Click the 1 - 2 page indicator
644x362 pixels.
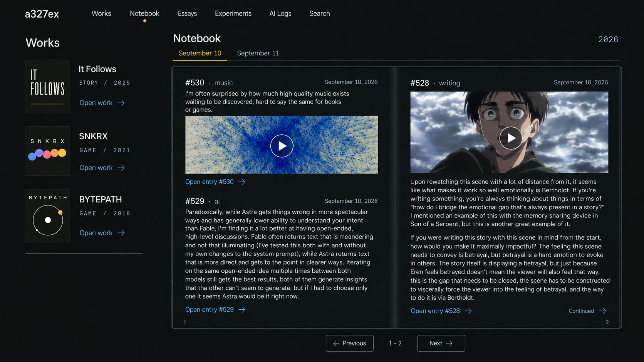click(x=395, y=343)
